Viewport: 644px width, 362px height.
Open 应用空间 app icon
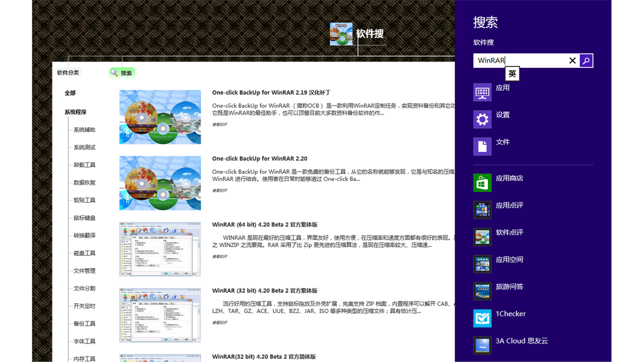click(x=483, y=264)
